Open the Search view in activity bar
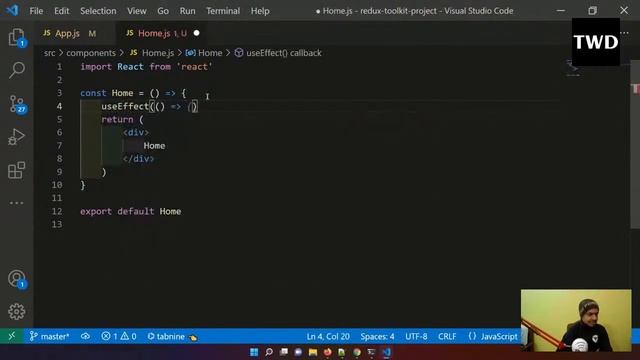 click(x=17, y=70)
